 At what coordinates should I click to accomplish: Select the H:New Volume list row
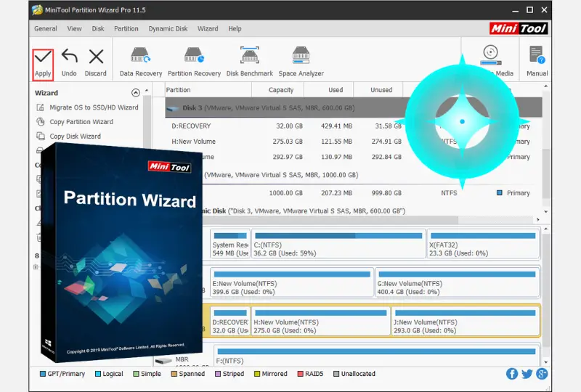[x=354, y=142]
